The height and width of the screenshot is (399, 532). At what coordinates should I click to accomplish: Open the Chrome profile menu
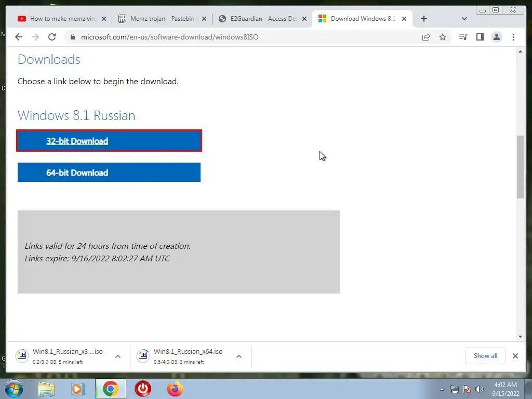point(496,37)
